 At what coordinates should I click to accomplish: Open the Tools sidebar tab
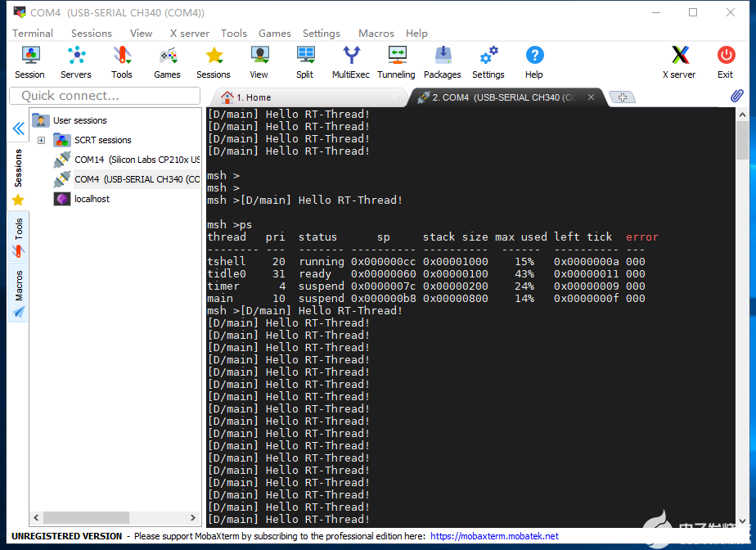[18, 237]
